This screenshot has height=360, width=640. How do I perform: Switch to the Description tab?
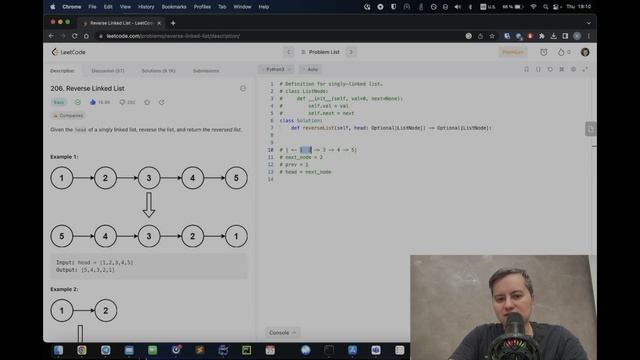(x=62, y=71)
